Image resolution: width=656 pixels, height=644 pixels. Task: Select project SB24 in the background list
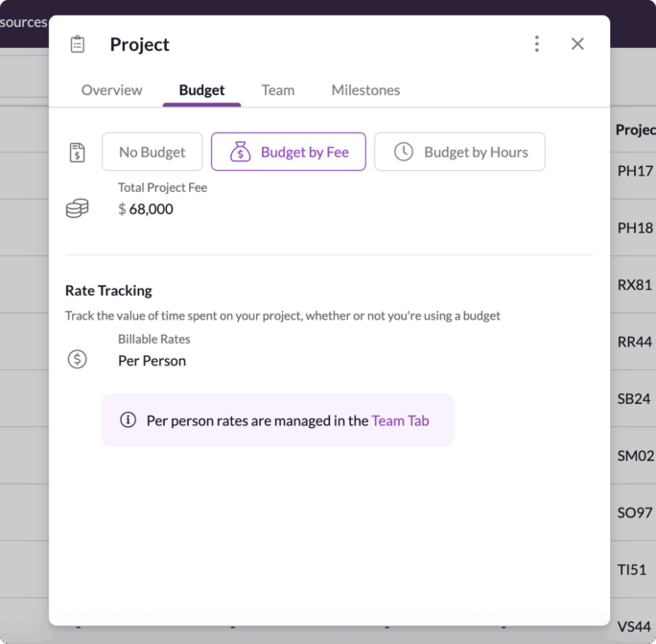pyautogui.click(x=634, y=398)
